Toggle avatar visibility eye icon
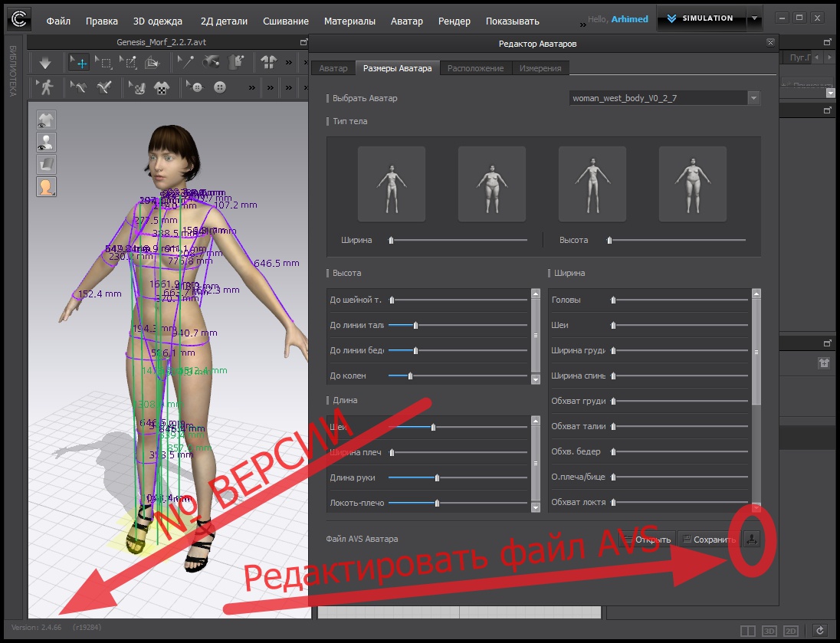The height and width of the screenshot is (643, 840). point(47,142)
